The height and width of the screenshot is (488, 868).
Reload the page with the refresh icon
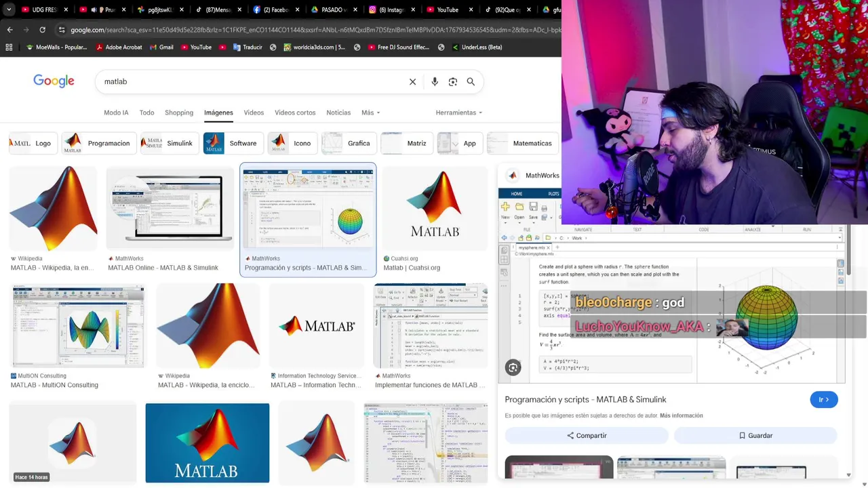pos(42,30)
